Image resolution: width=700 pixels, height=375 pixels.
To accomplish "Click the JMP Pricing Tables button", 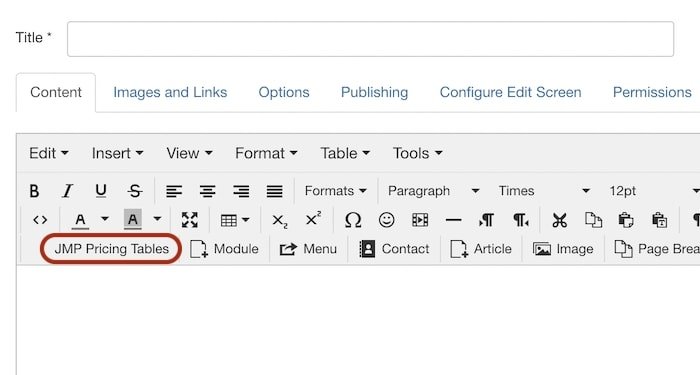I will pos(112,249).
